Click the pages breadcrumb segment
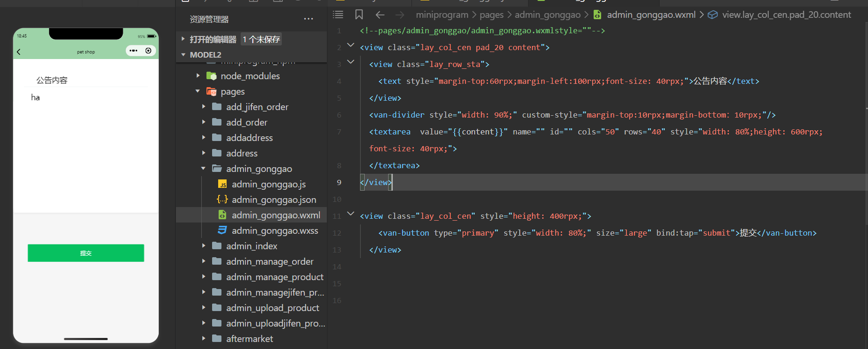The height and width of the screenshot is (349, 868). pos(491,15)
